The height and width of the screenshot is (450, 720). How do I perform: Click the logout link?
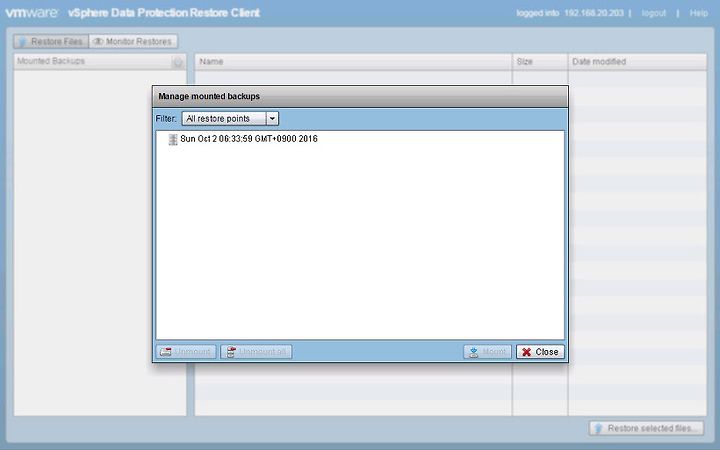click(653, 13)
